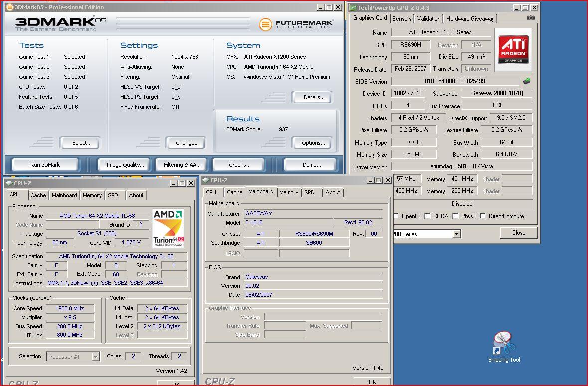The width and height of the screenshot is (588, 386).
Task: Open Mainboard tab in left CPU-Z window
Action: 64,195
